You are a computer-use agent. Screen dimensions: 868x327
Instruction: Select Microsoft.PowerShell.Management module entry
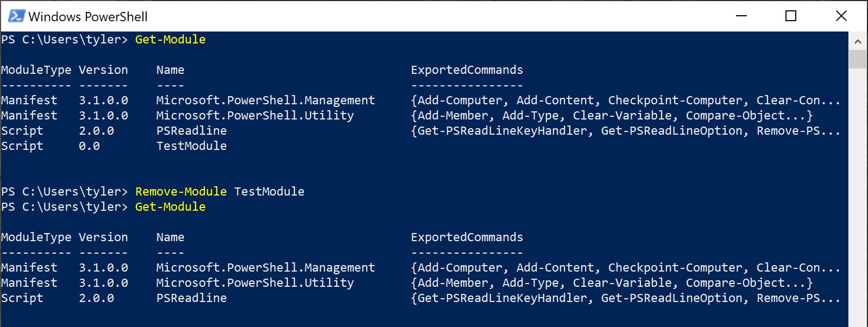(265, 100)
